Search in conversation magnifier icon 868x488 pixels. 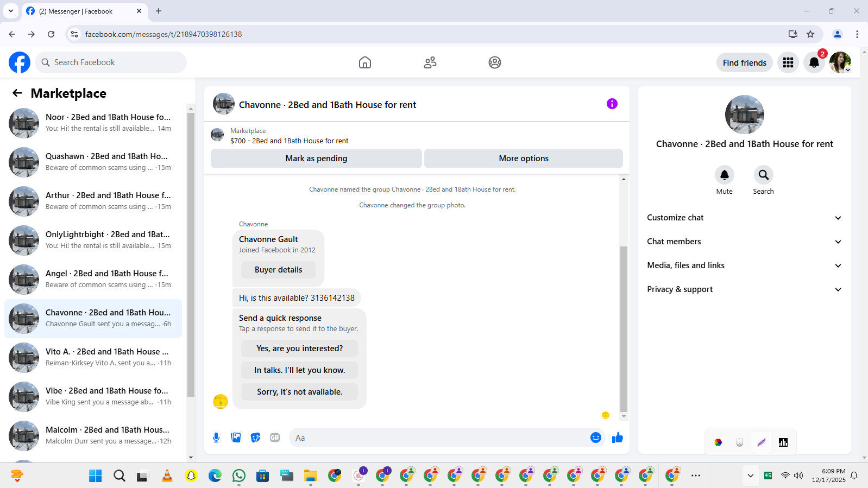coord(764,175)
